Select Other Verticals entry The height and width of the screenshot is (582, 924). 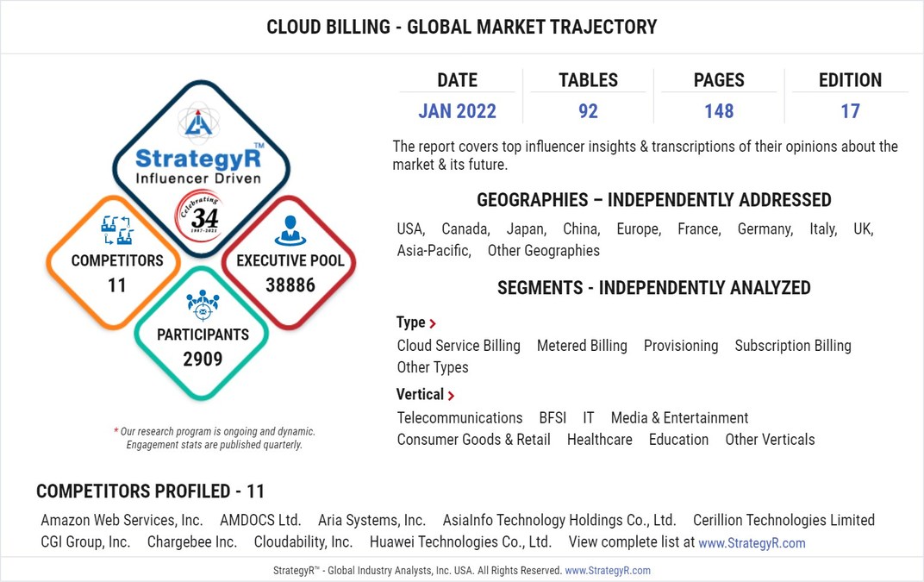(x=770, y=440)
